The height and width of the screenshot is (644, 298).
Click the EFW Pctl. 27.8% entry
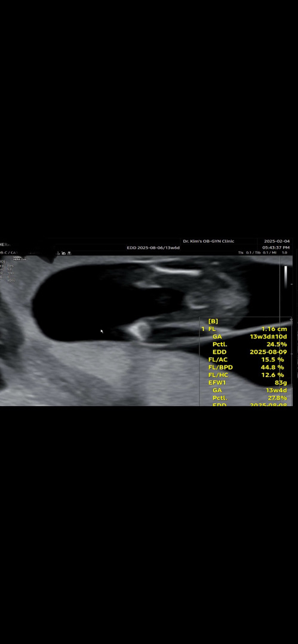point(250,398)
